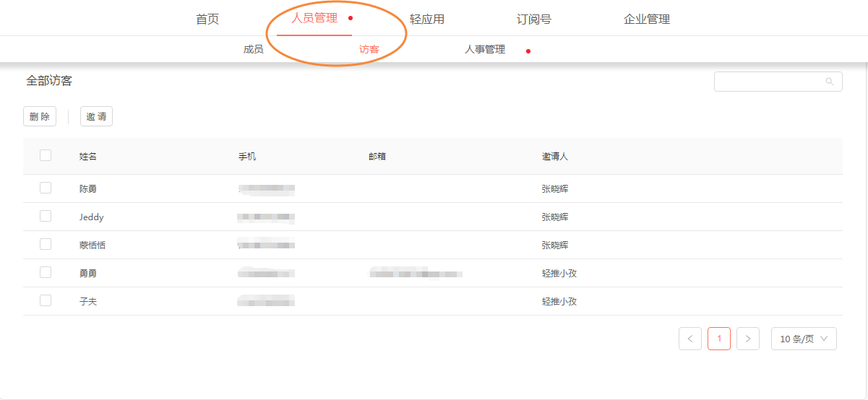This screenshot has width=868, height=400.
Task: Click the search magnifier icon
Action: coord(830,82)
